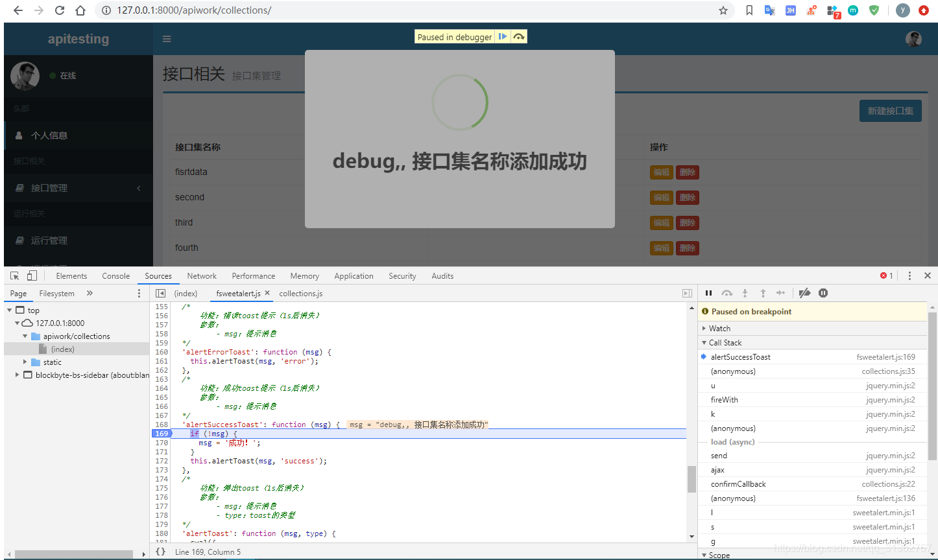
Task: Click the 新建接口集 button
Action: click(x=890, y=110)
